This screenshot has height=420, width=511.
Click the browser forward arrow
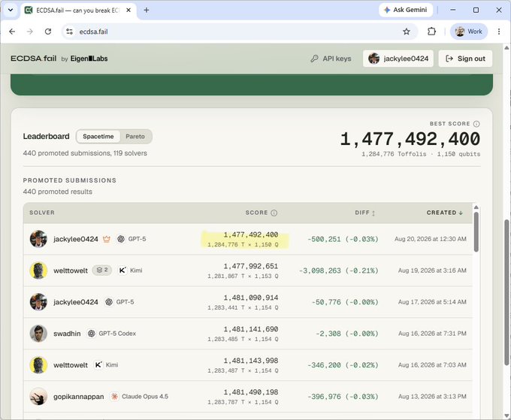pyautogui.click(x=29, y=32)
